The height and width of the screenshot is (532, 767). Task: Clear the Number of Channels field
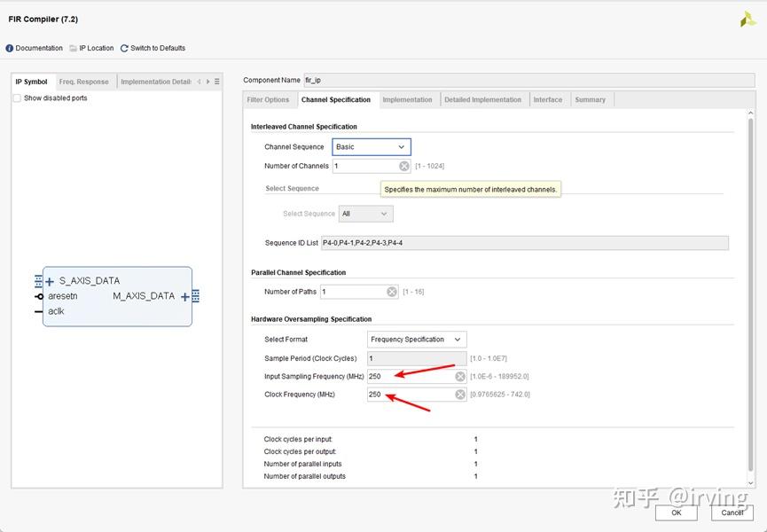tap(404, 167)
